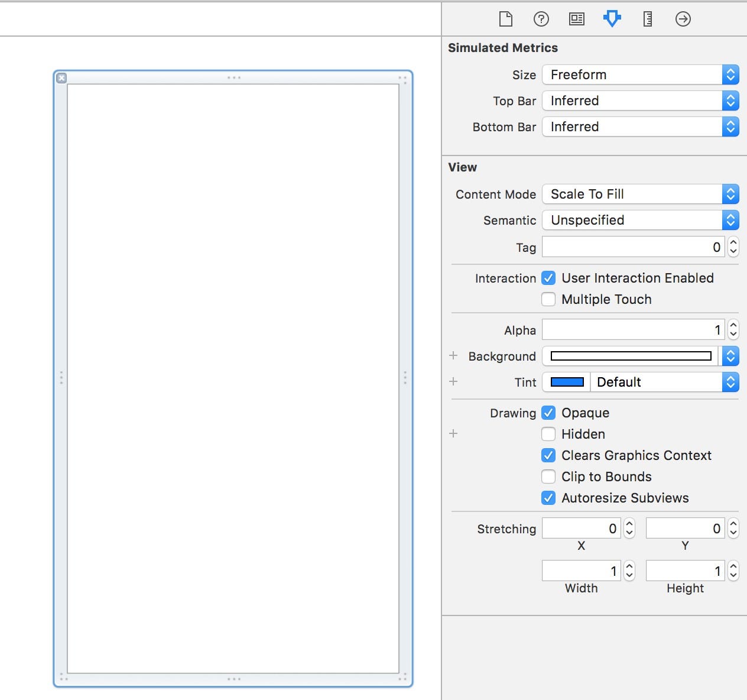The height and width of the screenshot is (700, 747).
Task: Toggle Autoresize Subviews checkbox
Action: point(548,498)
